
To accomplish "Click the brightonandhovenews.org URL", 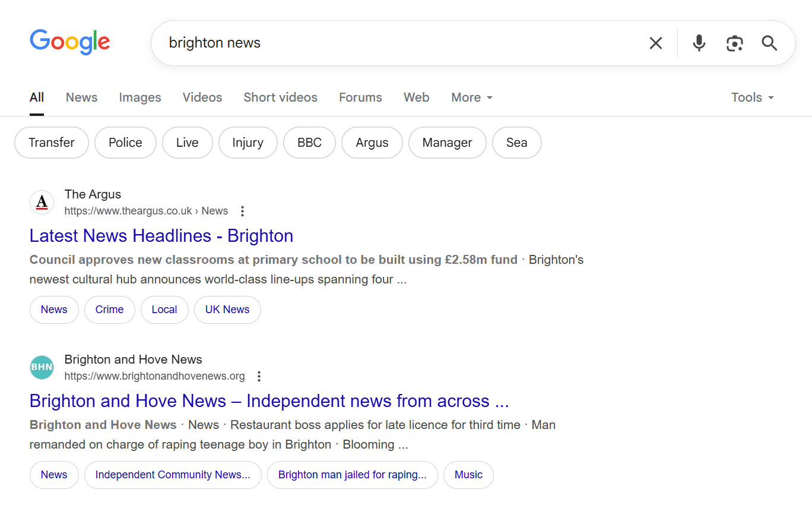I will 154,376.
